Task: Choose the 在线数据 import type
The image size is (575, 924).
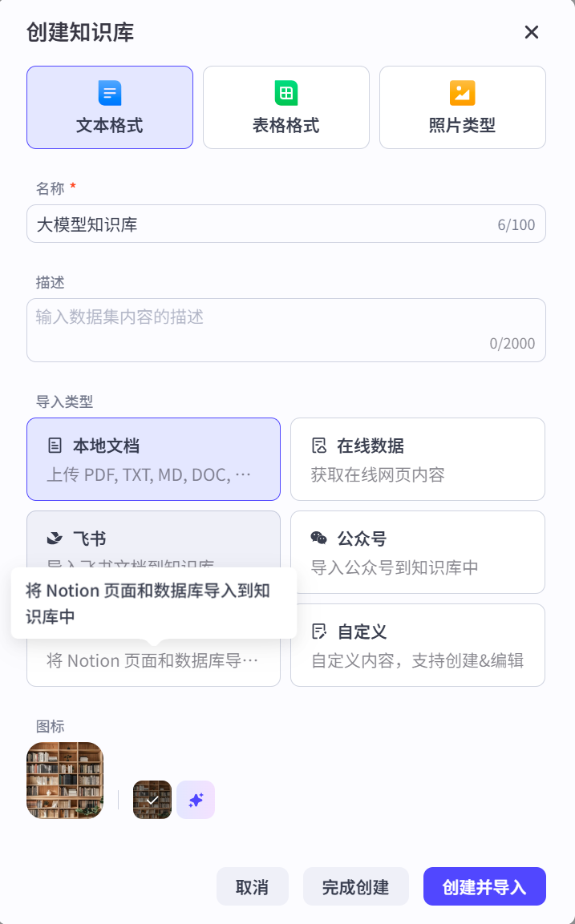Action: [417, 459]
